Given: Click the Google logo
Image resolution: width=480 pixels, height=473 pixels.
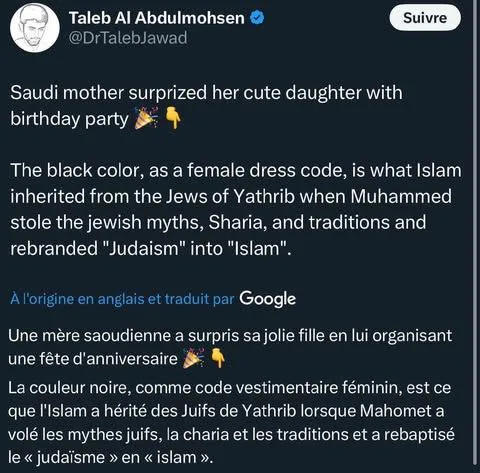Looking at the screenshot, I should tap(268, 299).
